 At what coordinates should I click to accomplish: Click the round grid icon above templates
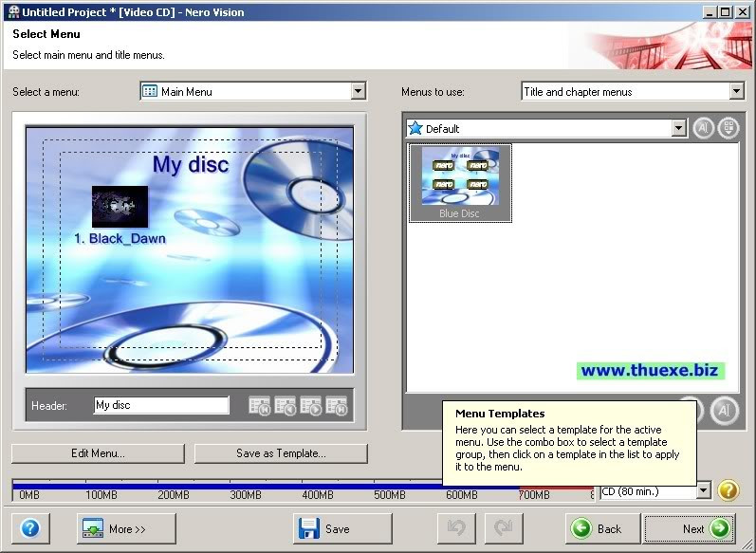pos(728,128)
